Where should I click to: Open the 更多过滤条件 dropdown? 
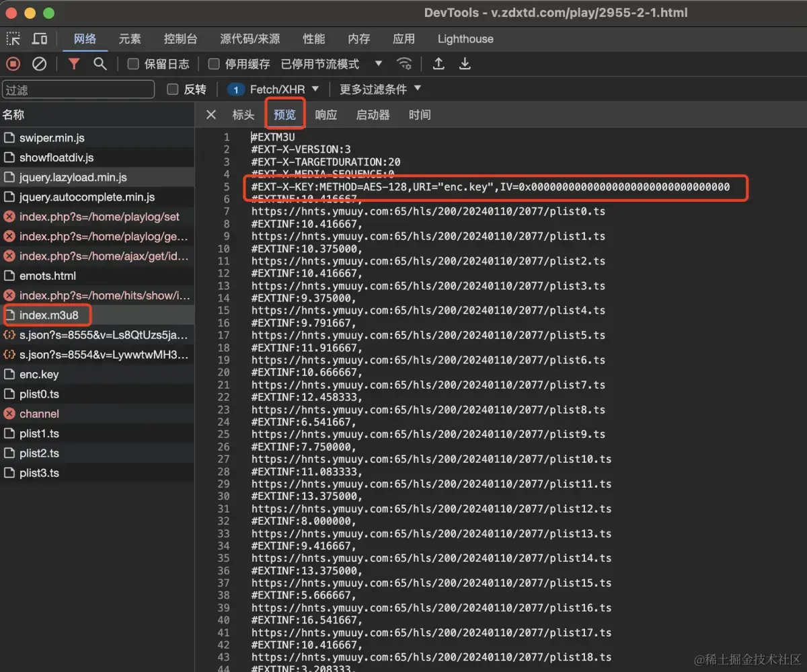[x=380, y=89]
